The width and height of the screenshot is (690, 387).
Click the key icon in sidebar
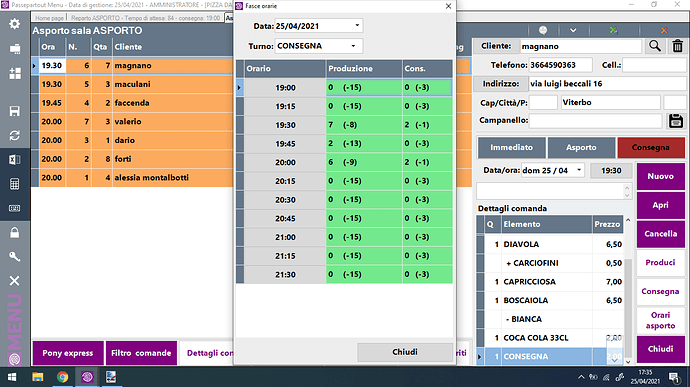click(15, 257)
